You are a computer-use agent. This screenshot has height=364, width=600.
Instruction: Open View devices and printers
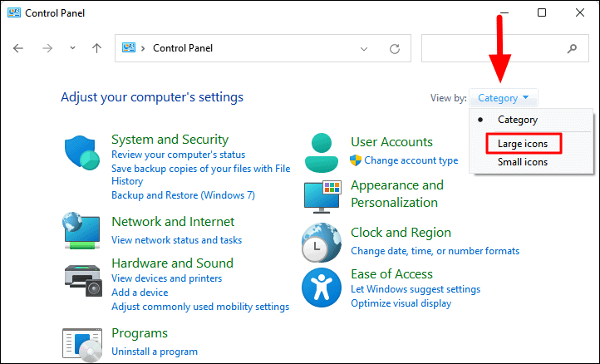[x=166, y=278]
